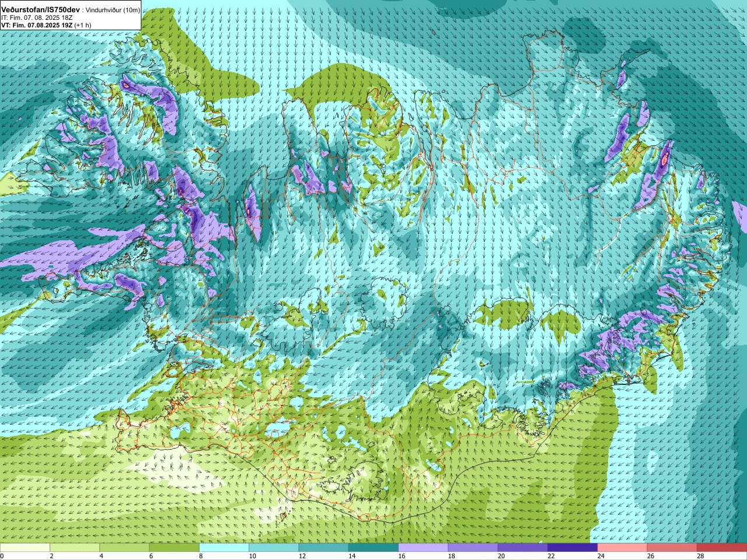
Task: Click the 14–16 dark teal legend swatch
Action: coord(373,548)
